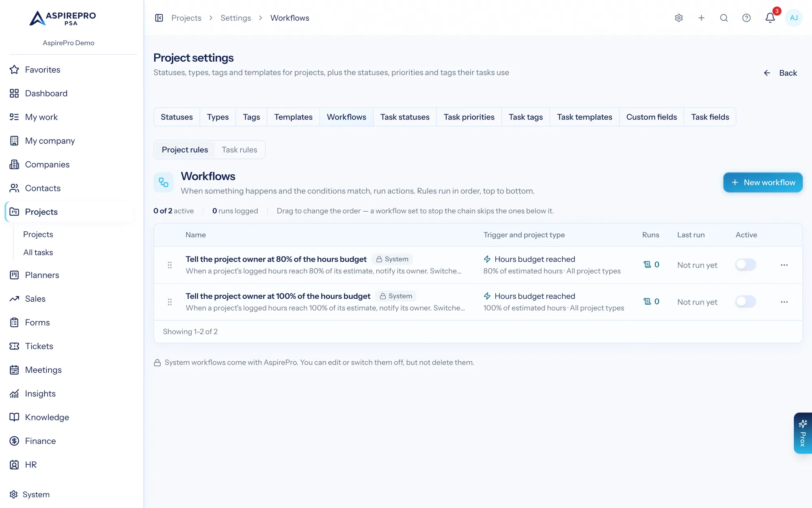
Task: Switch to Task rules
Action: [x=239, y=150]
